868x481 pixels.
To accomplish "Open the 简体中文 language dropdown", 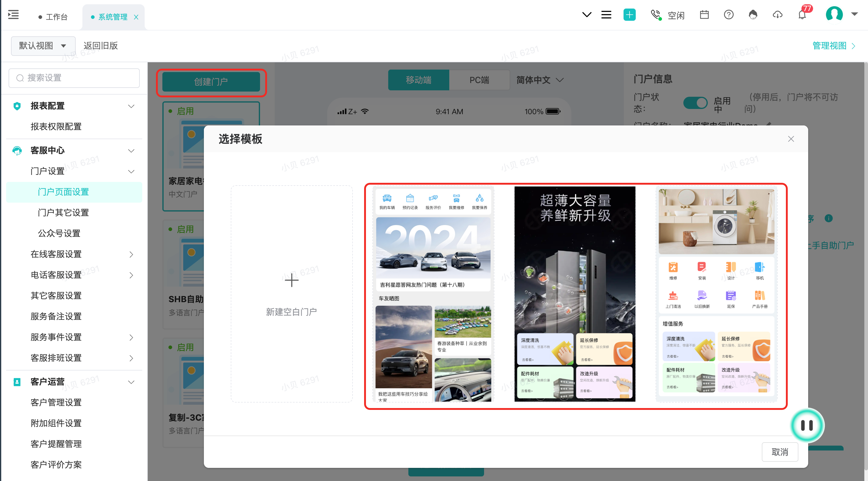I will coord(541,80).
